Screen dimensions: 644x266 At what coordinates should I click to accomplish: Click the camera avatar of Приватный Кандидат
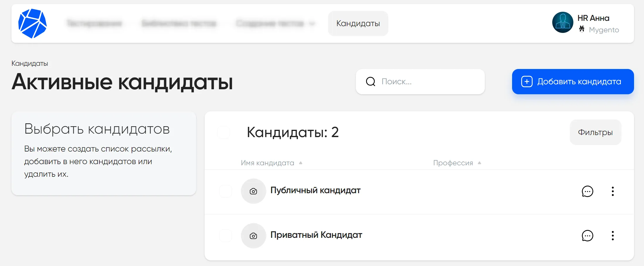click(253, 236)
